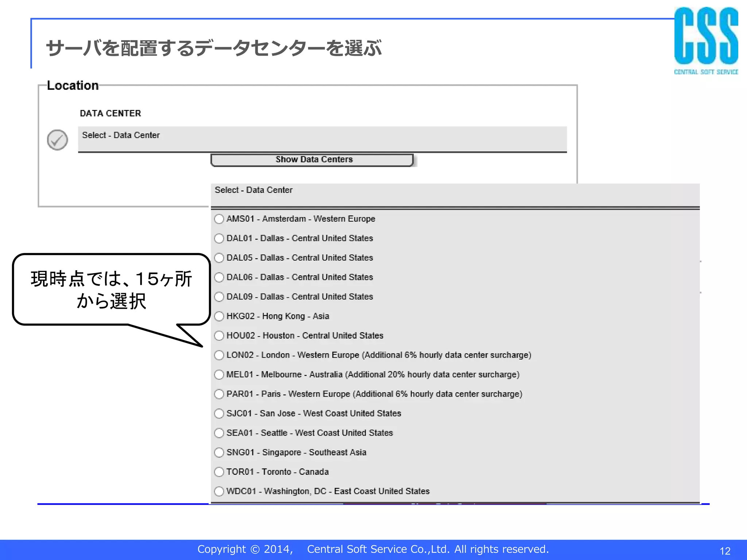Click the copyright notice in the footer
Image resolution: width=747 pixels, height=560 pixels.
tap(373, 549)
